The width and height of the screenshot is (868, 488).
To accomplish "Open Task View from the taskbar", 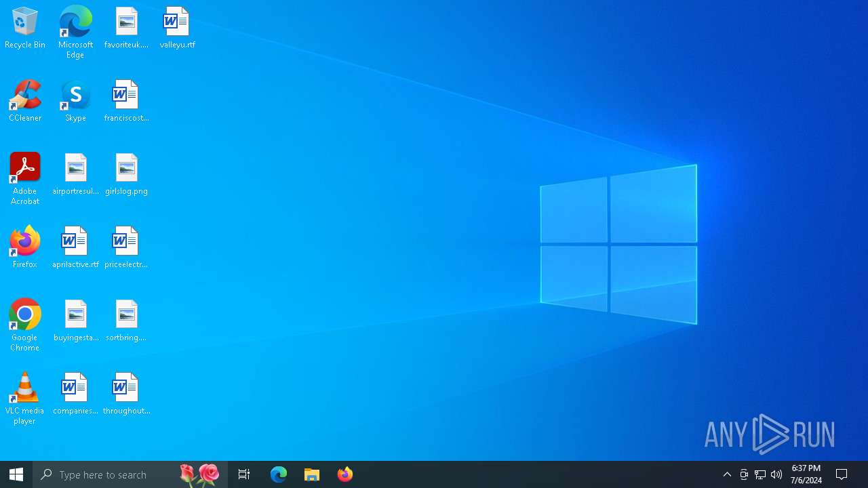I will click(244, 474).
